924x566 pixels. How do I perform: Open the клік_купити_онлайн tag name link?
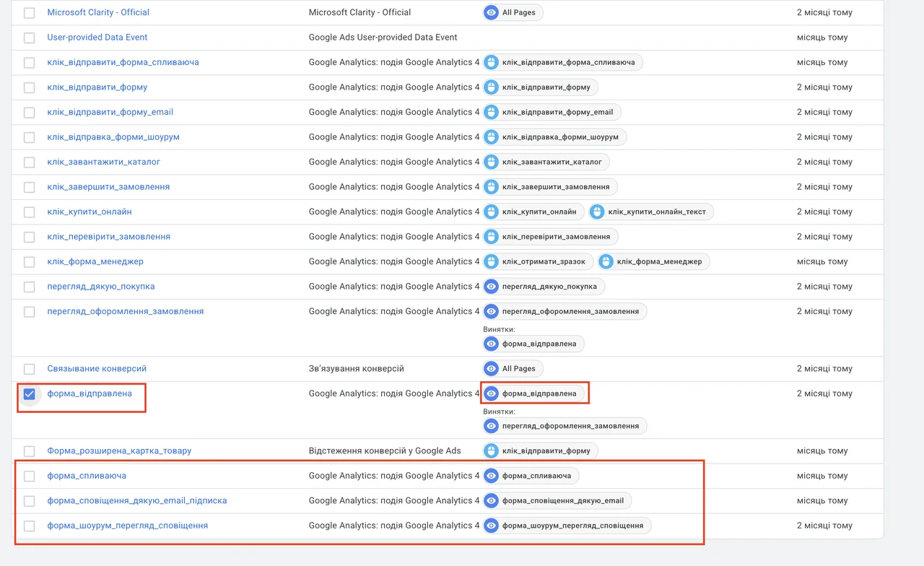[x=90, y=212]
